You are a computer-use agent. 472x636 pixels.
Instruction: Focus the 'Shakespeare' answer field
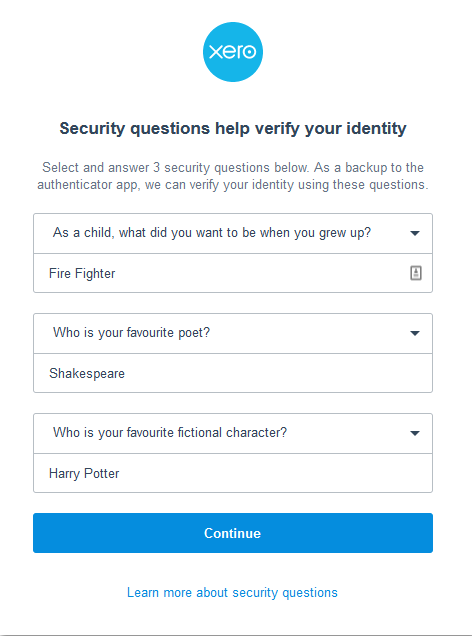point(233,373)
